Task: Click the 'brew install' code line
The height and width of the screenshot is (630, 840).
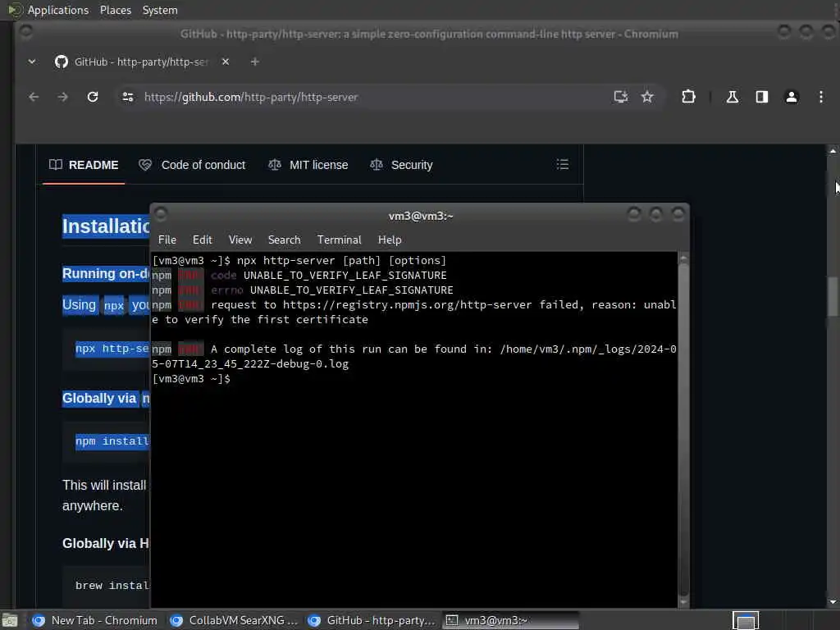Action: [x=112, y=586]
